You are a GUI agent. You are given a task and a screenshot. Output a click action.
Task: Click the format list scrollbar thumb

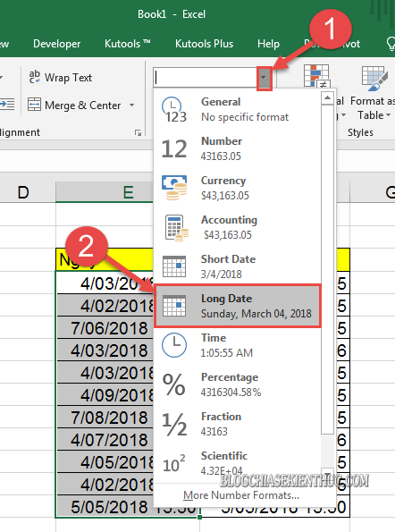point(327,269)
